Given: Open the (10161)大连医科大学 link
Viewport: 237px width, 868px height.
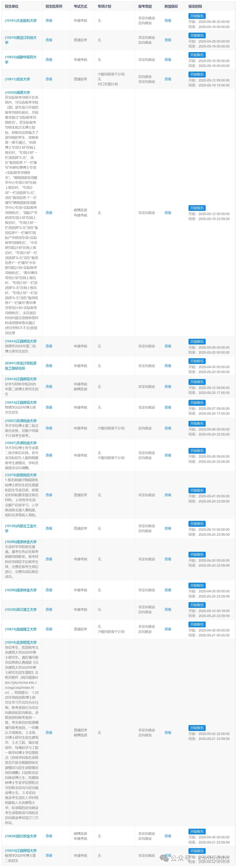Looking at the screenshot, I should tap(21, 21).
